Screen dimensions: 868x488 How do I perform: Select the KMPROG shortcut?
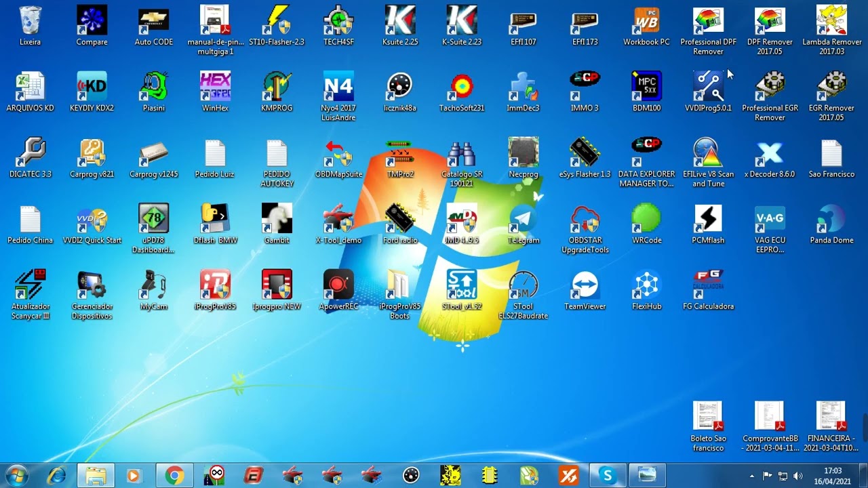point(277,86)
